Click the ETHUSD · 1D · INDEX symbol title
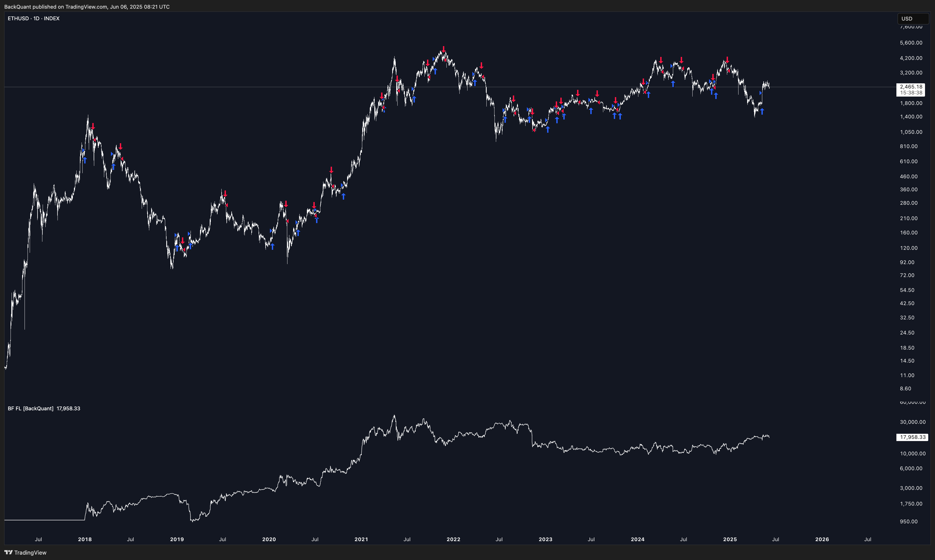Screen dimensions: 935x560 [33, 18]
